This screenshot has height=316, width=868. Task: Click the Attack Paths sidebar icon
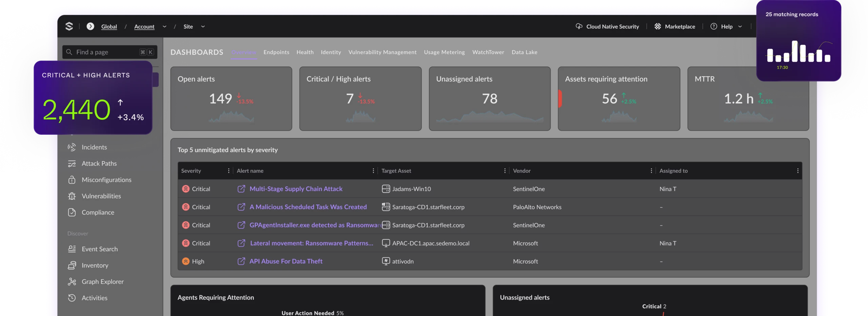[72, 163]
